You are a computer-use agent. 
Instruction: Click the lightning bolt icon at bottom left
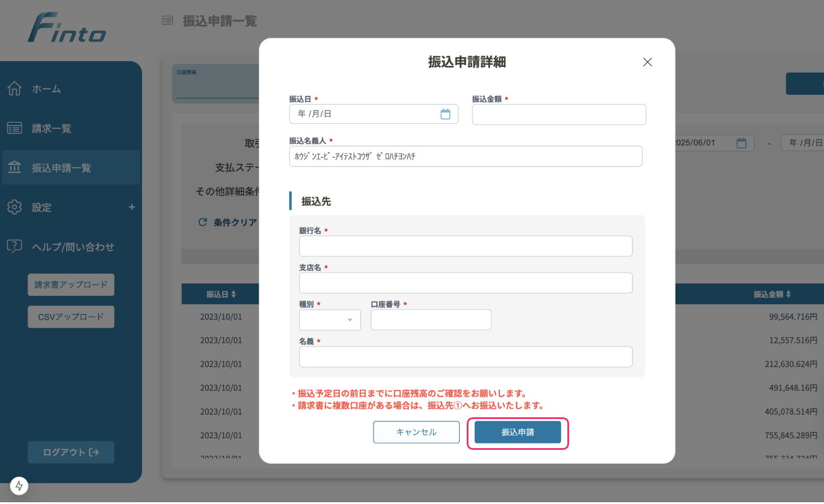click(19, 486)
